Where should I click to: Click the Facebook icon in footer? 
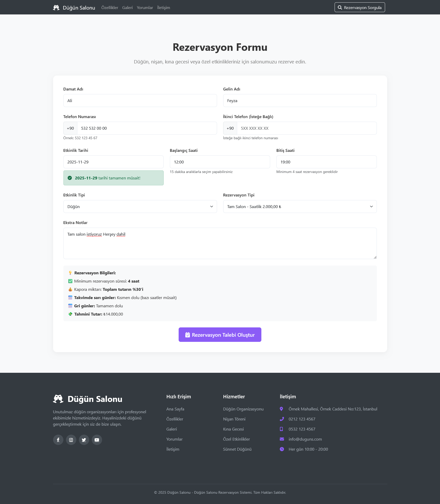[x=58, y=440]
